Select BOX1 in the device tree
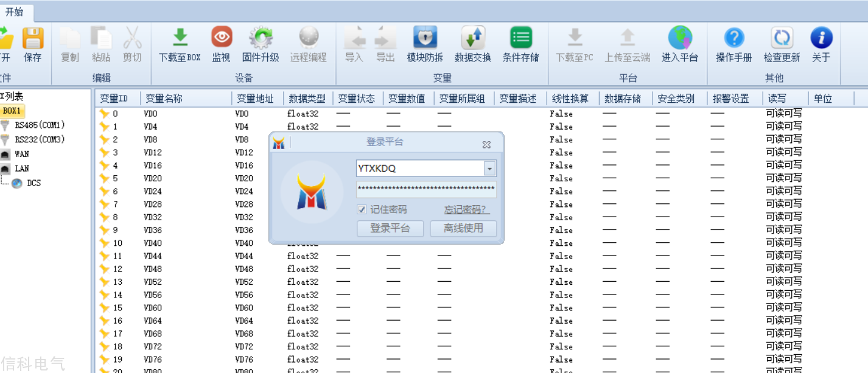The height and width of the screenshot is (373, 868). coord(12,111)
